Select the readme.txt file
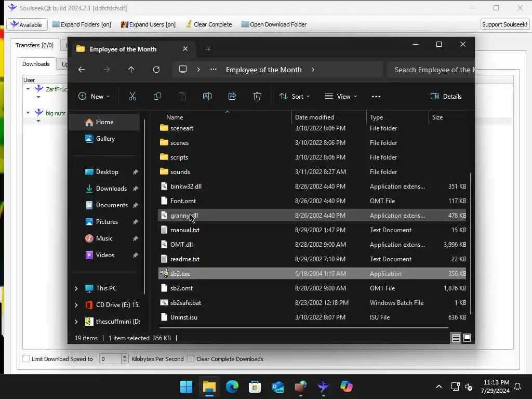 point(312,259)
